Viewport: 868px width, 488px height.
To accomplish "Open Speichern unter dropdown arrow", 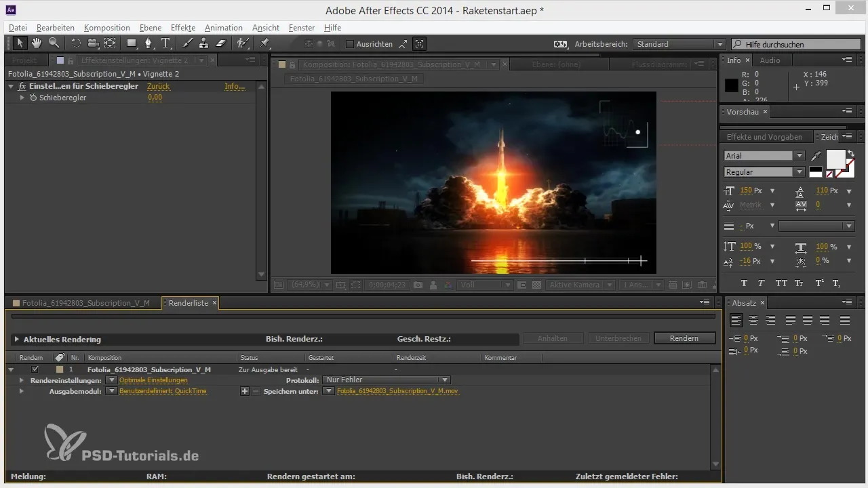I will click(329, 391).
